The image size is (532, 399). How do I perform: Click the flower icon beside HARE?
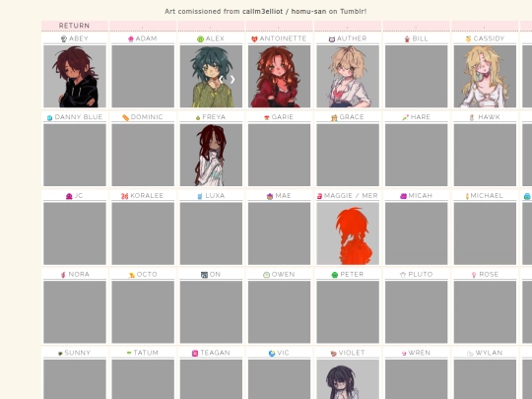click(405, 117)
